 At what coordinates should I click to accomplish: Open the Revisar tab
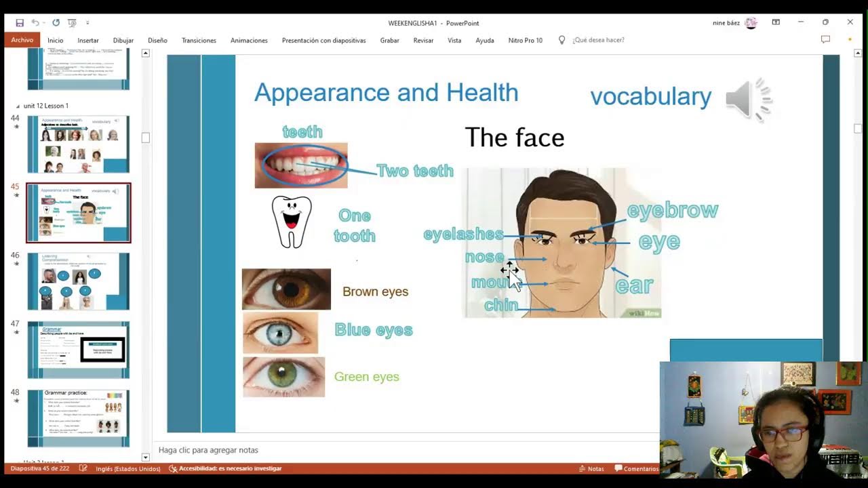pyautogui.click(x=423, y=41)
